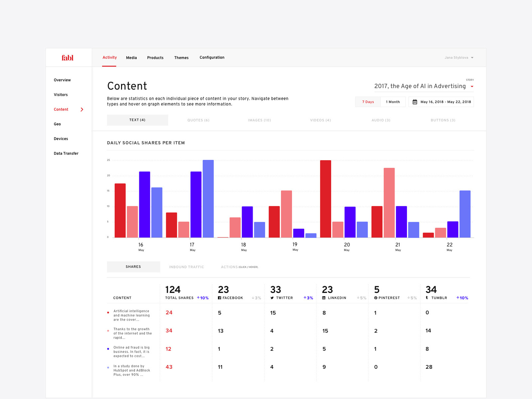Click the Facebook icon in shares header

coord(219,298)
